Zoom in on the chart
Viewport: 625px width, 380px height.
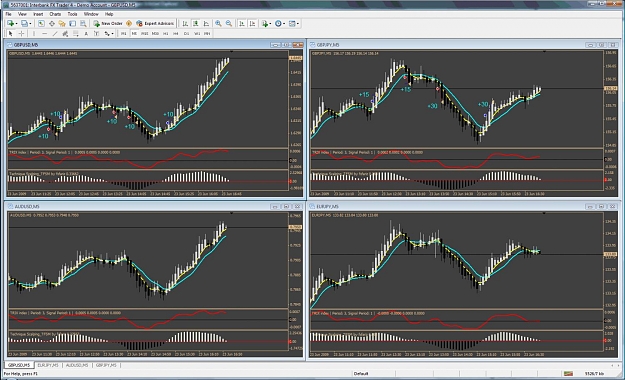[218, 24]
